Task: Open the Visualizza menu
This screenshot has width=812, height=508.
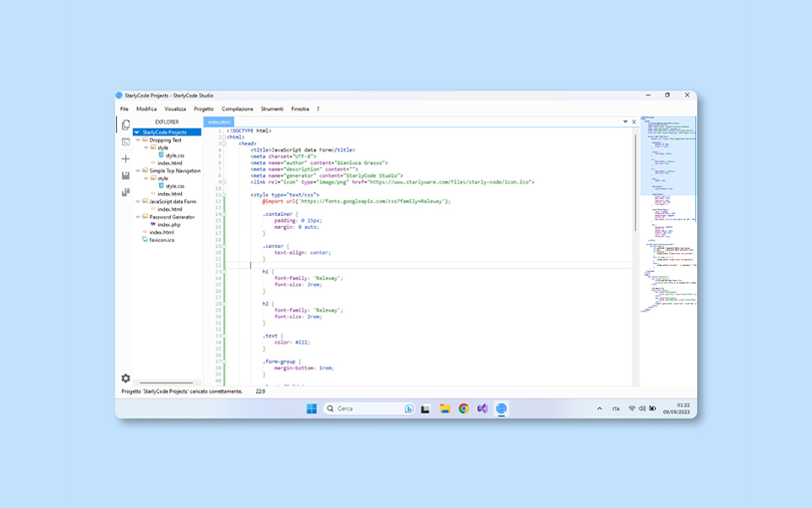Action: point(175,109)
